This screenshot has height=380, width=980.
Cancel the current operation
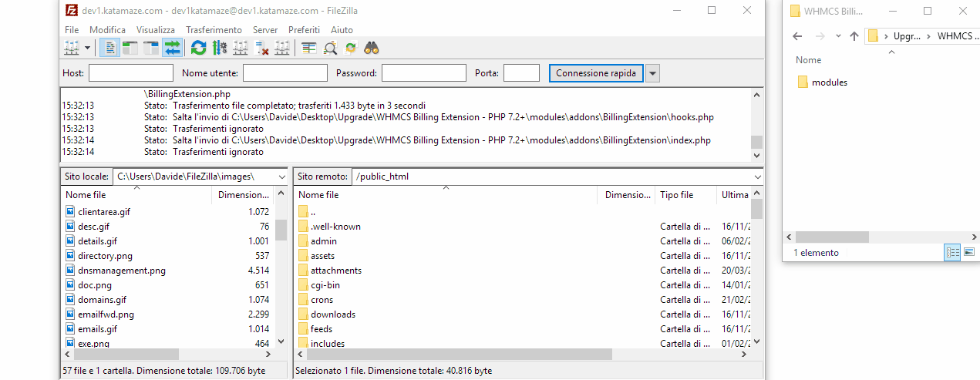[x=240, y=48]
